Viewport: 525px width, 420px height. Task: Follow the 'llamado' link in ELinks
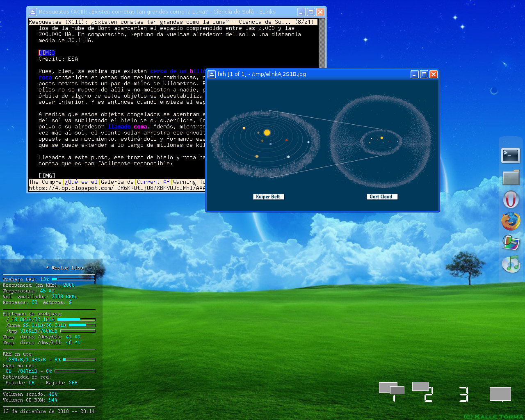pos(119,127)
